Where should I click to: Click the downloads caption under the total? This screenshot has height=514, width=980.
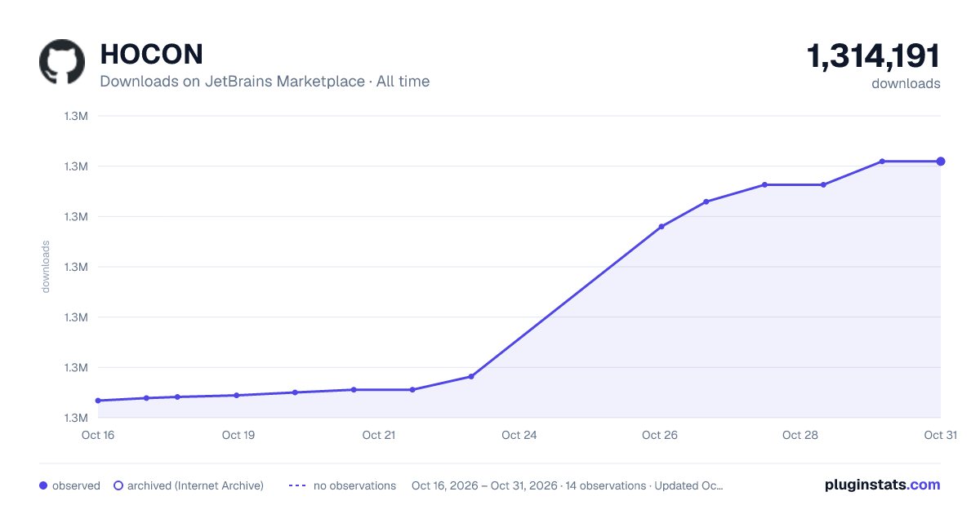click(906, 83)
